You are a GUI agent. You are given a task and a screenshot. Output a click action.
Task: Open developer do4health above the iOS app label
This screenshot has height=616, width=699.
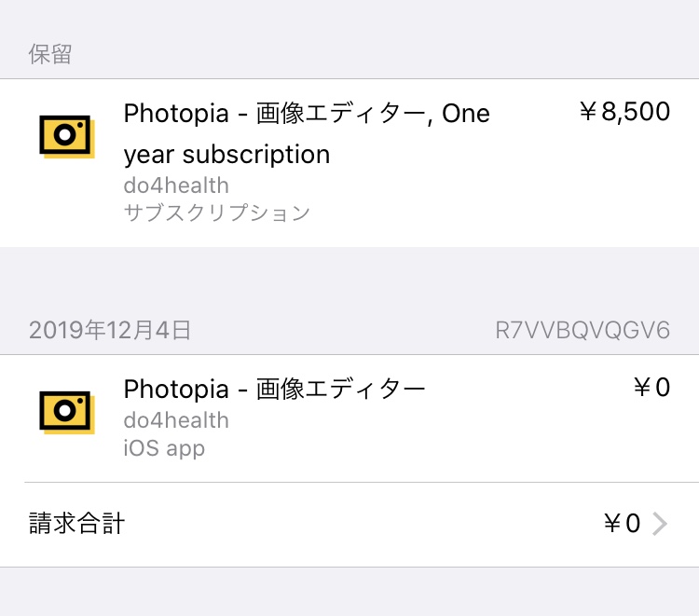(176, 420)
